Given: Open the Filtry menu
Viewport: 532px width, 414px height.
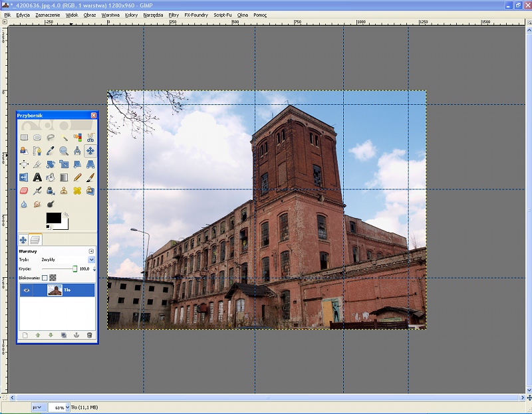Looking at the screenshot, I should [174, 14].
